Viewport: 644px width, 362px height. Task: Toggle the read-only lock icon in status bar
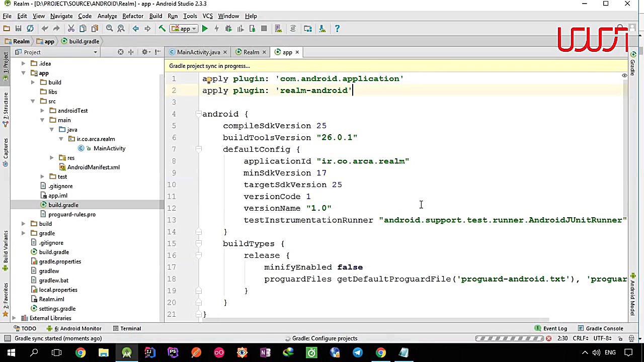click(x=620, y=338)
